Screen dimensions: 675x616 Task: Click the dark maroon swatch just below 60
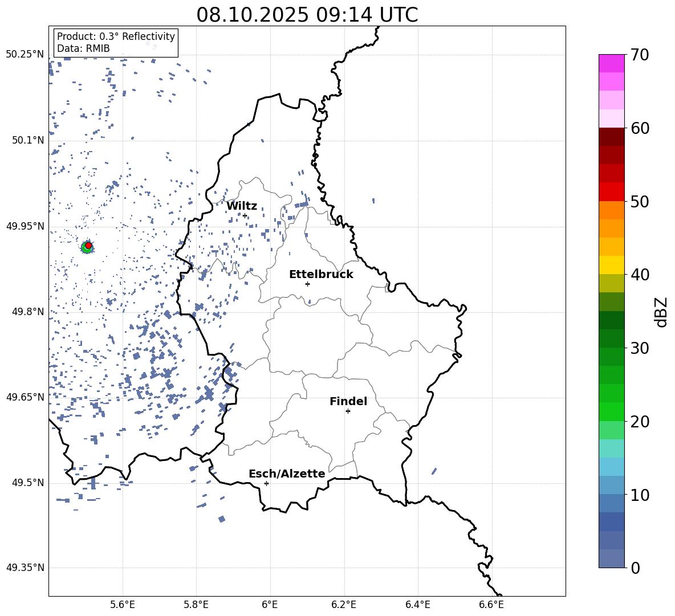(612, 137)
